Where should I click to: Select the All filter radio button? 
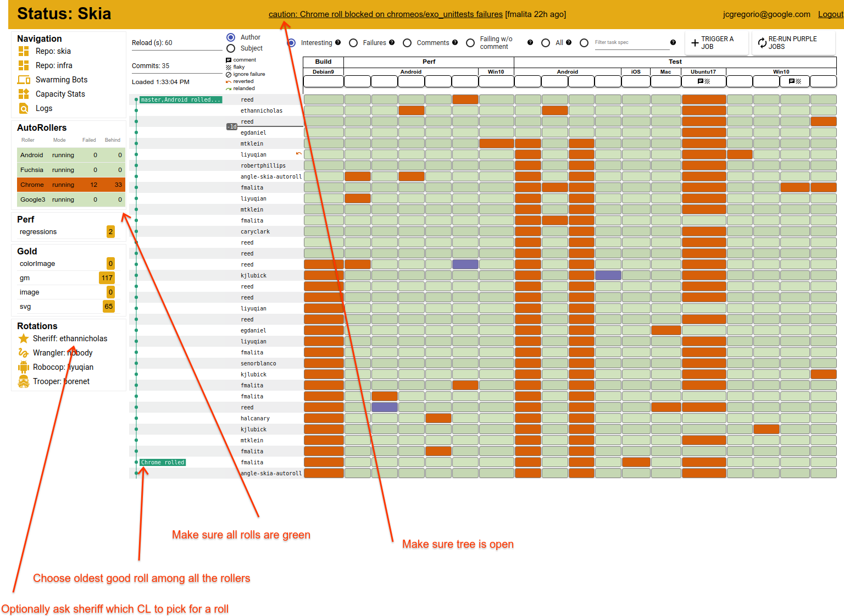pos(546,43)
